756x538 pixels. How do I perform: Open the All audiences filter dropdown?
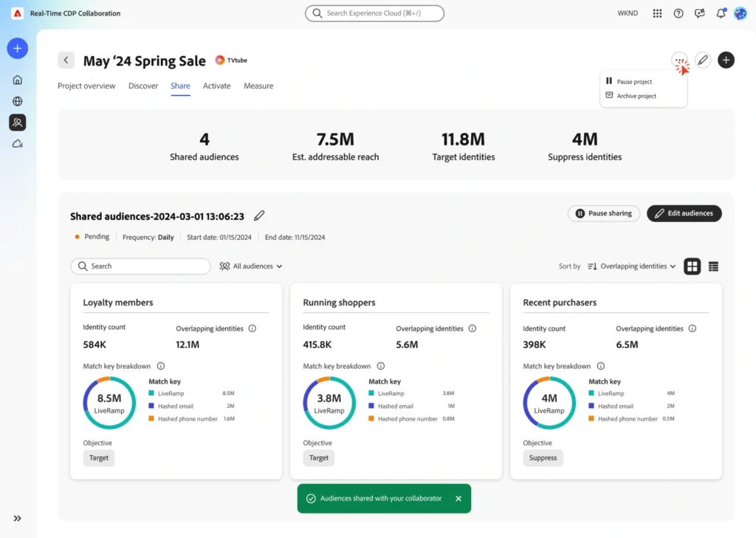click(x=251, y=266)
